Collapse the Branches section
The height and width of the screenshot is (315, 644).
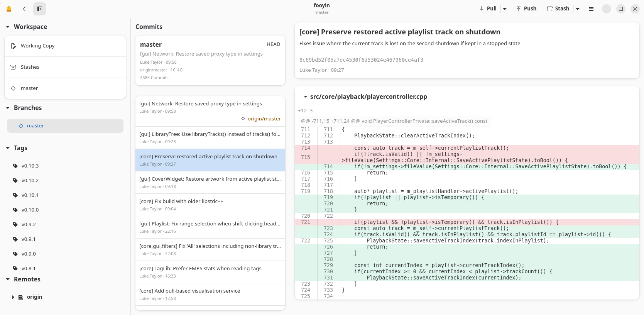coord(8,108)
